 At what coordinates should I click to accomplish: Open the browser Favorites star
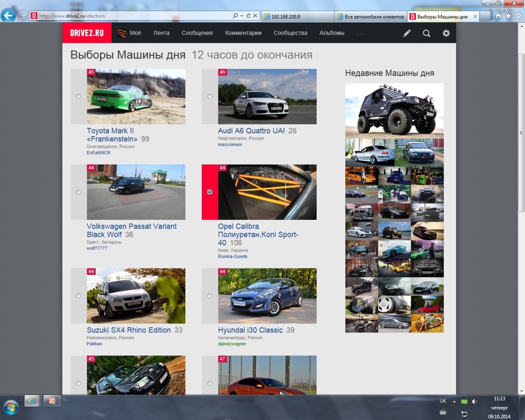coord(508,16)
